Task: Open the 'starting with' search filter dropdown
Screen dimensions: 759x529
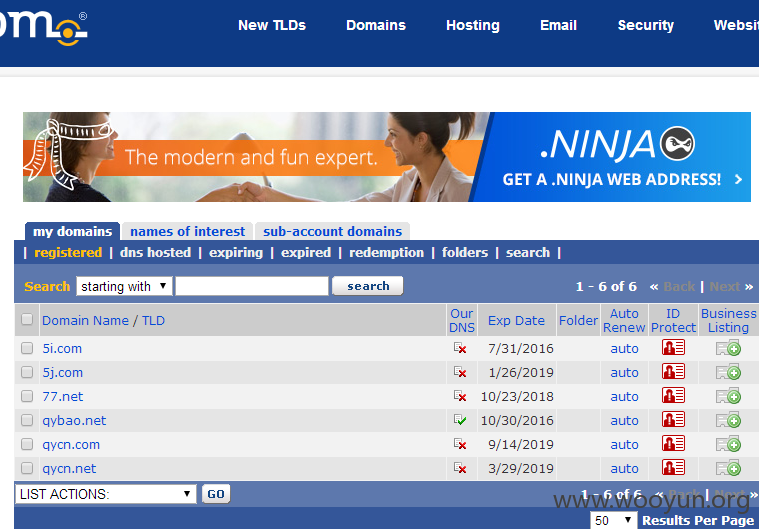Action: coord(124,286)
